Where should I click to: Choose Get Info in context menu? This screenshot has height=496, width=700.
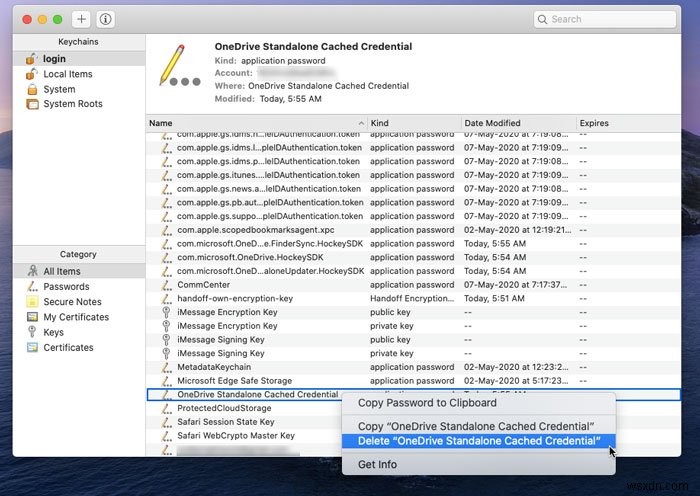479,464
